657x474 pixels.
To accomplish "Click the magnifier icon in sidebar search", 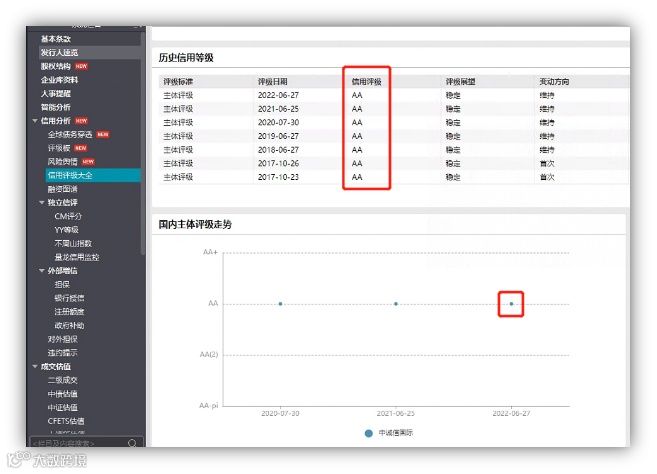I will tap(132, 443).
